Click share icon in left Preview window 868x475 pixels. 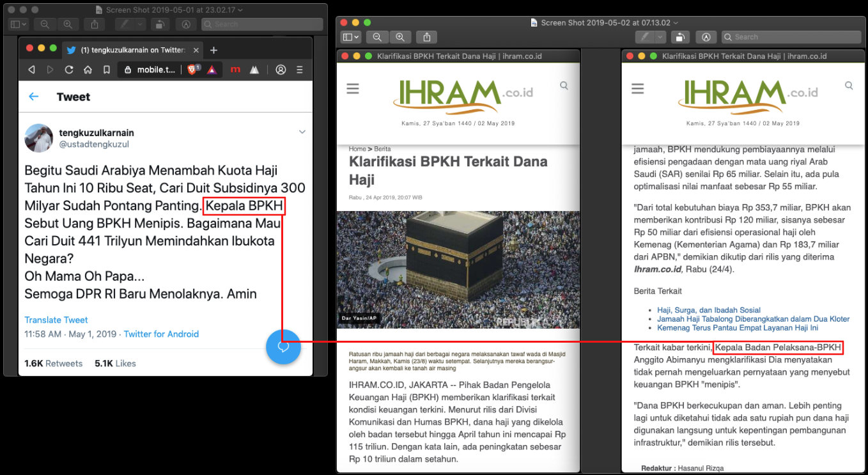pyautogui.click(x=95, y=24)
